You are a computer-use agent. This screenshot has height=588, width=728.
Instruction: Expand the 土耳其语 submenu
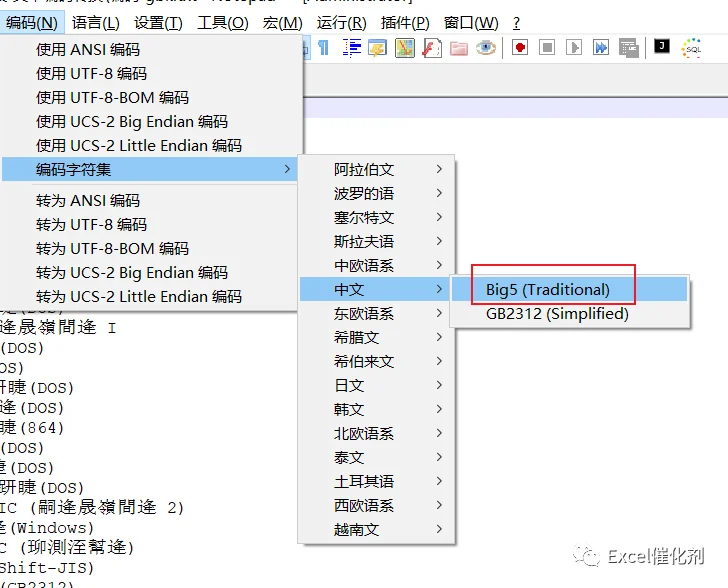376,482
